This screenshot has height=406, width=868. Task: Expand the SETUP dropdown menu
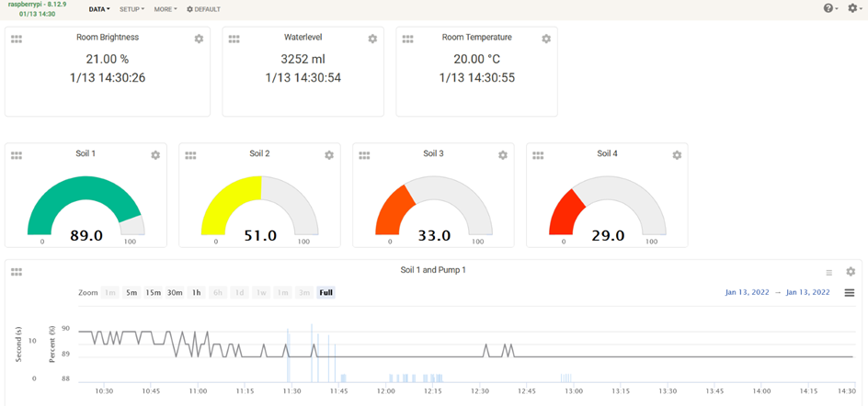pyautogui.click(x=131, y=9)
